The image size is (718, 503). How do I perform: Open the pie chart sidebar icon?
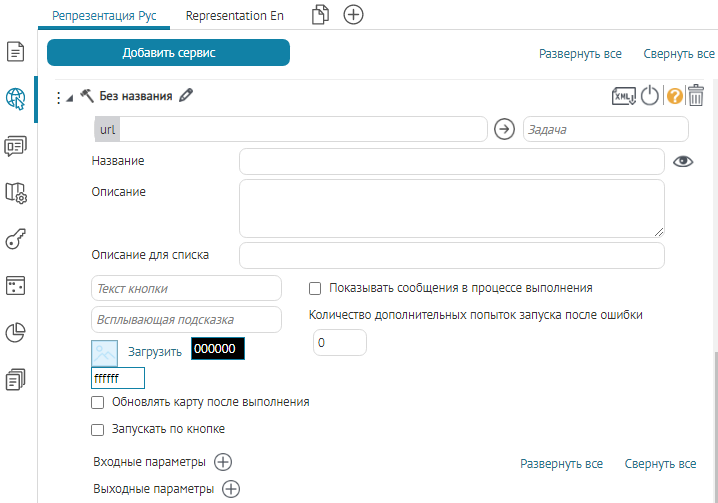[16, 333]
